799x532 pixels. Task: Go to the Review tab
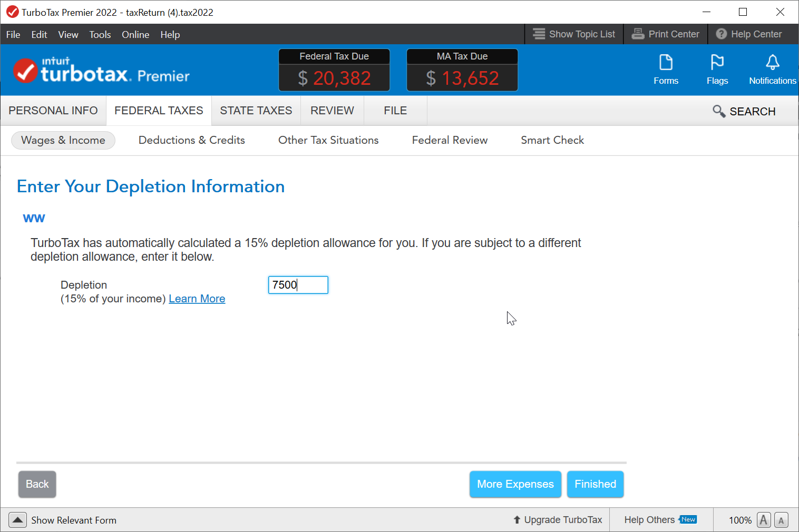332,111
